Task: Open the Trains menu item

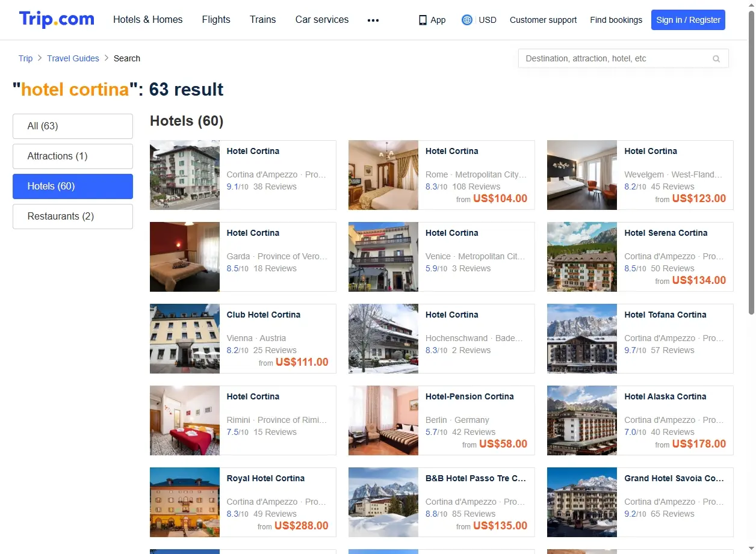Action: coord(263,20)
